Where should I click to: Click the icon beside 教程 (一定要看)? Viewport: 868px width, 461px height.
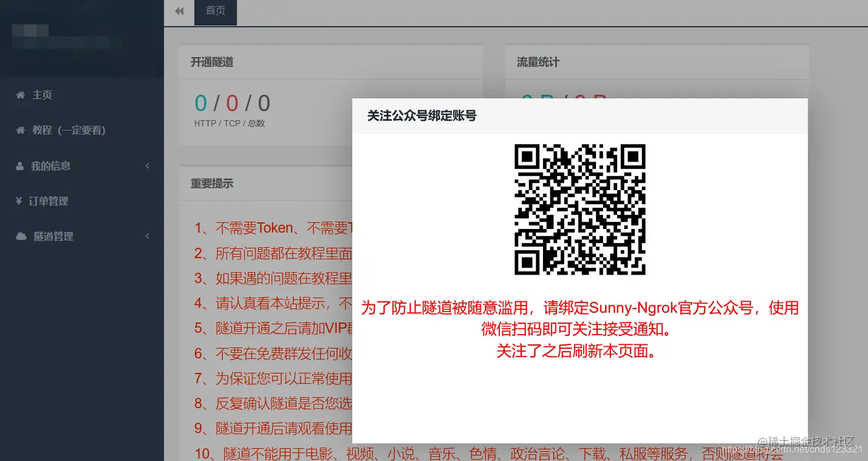[x=21, y=131]
